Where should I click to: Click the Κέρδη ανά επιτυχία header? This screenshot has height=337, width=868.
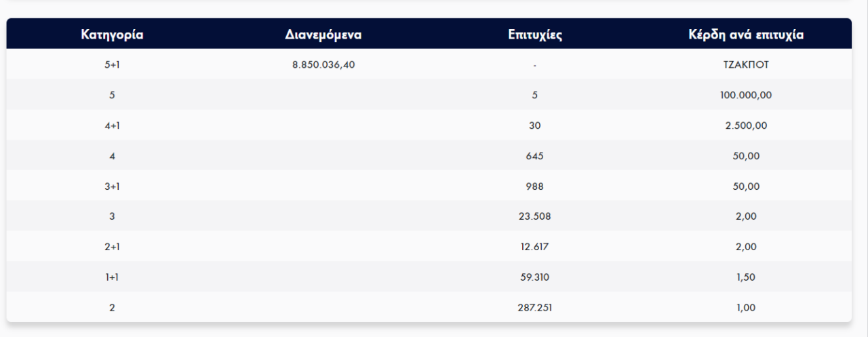[746, 35]
